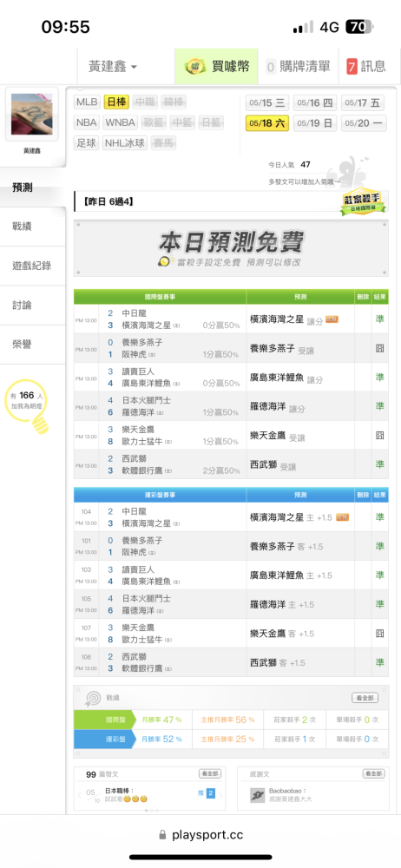This screenshot has width=401, height=868.
Task: Choose date 05/20 一
Action: coord(363,123)
